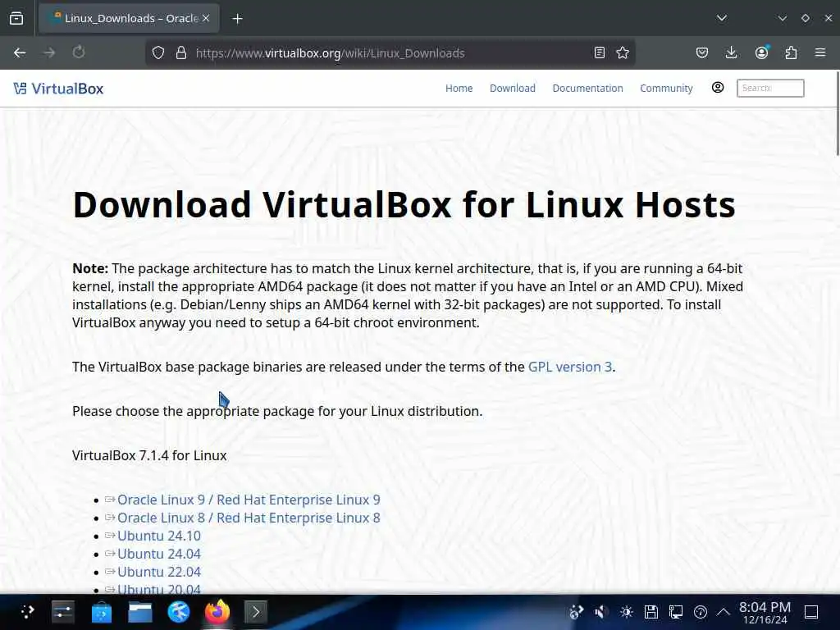Open the network connection tray icon

[676, 612]
